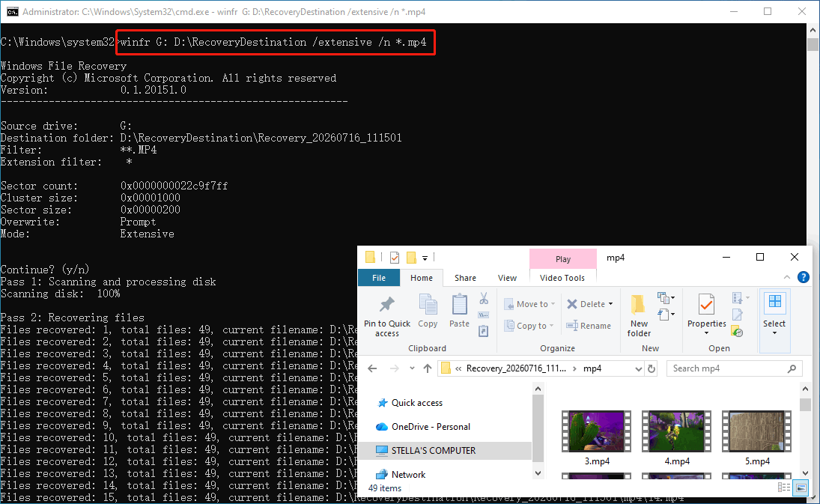This screenshot has height=504, width=820.
Task: Go up one folder level
Action: [428, 368]
